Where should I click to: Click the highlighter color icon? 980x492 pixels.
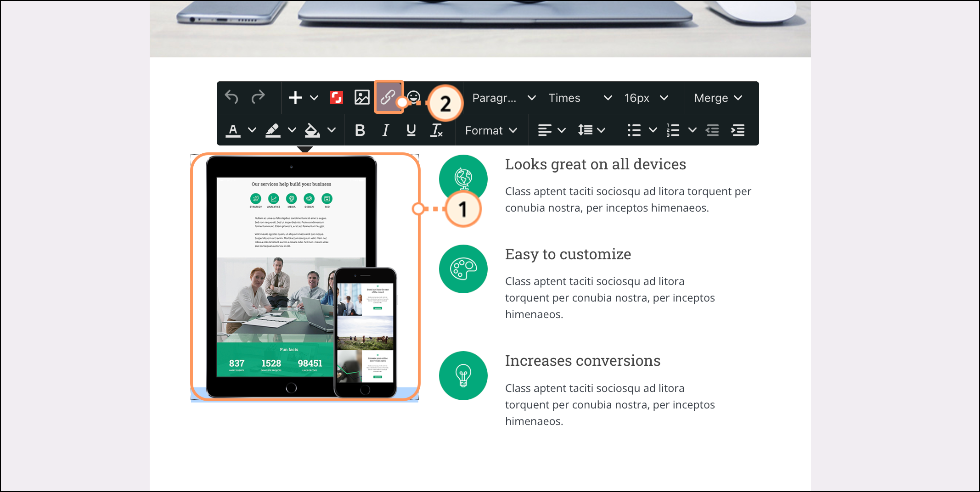tap(273, 130)
